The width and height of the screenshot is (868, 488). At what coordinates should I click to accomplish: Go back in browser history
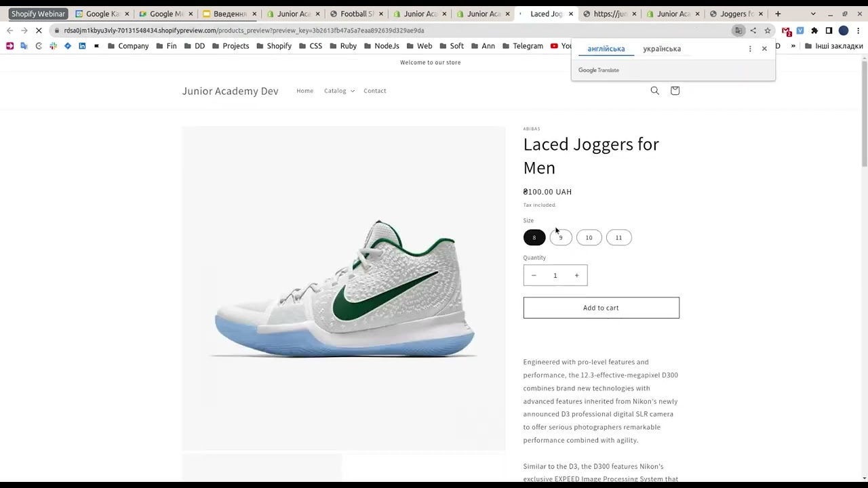[x=9, y=30]
